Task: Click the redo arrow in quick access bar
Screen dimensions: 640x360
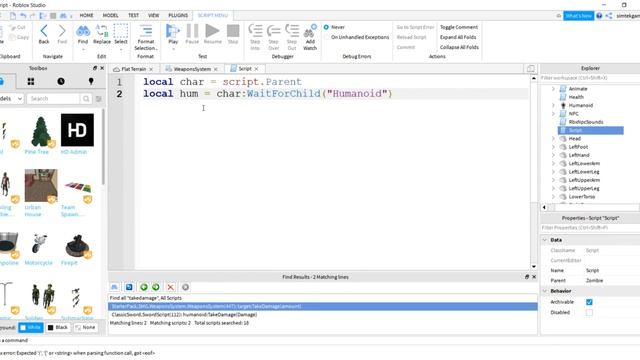Action: [33, 16]
